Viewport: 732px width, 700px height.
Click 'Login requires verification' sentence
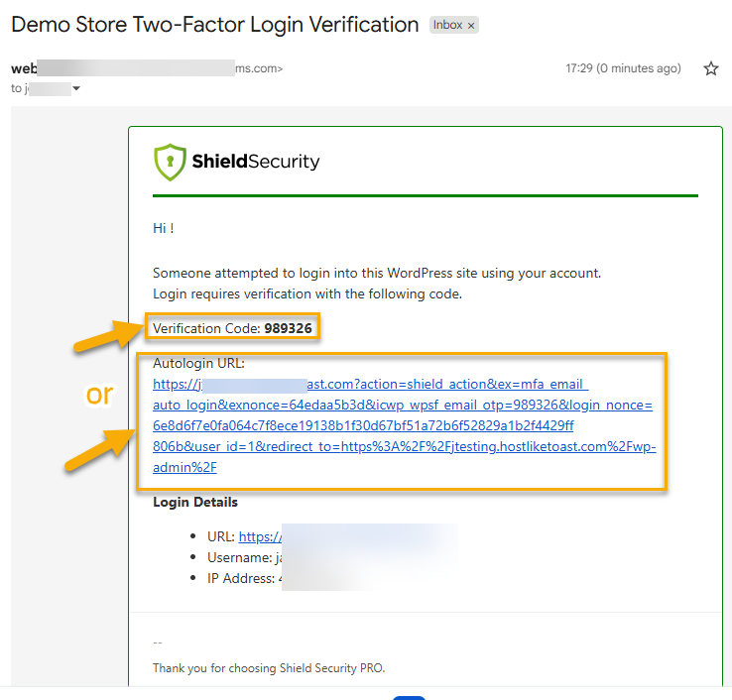pyautogui.click(x=307, y=294)
